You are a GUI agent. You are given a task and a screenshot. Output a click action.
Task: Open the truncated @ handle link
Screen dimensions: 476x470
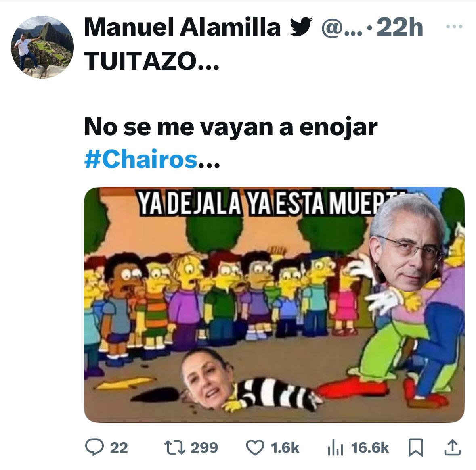tap(342, 28)
